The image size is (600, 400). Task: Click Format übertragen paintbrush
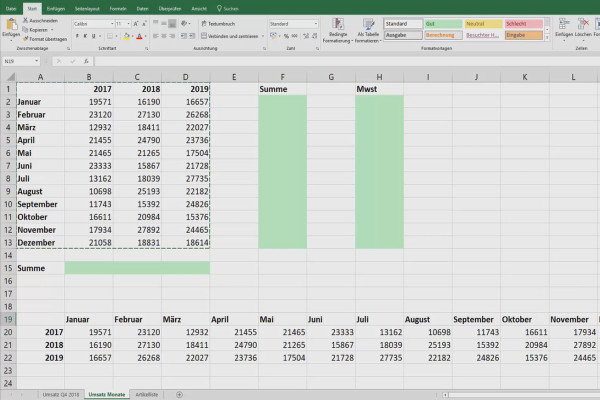tap(45, 39)
